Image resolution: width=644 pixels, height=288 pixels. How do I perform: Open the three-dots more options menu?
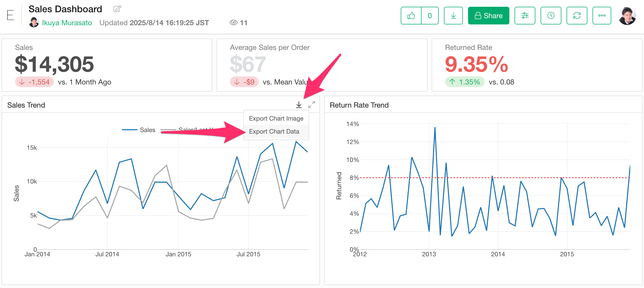point(602,16)
